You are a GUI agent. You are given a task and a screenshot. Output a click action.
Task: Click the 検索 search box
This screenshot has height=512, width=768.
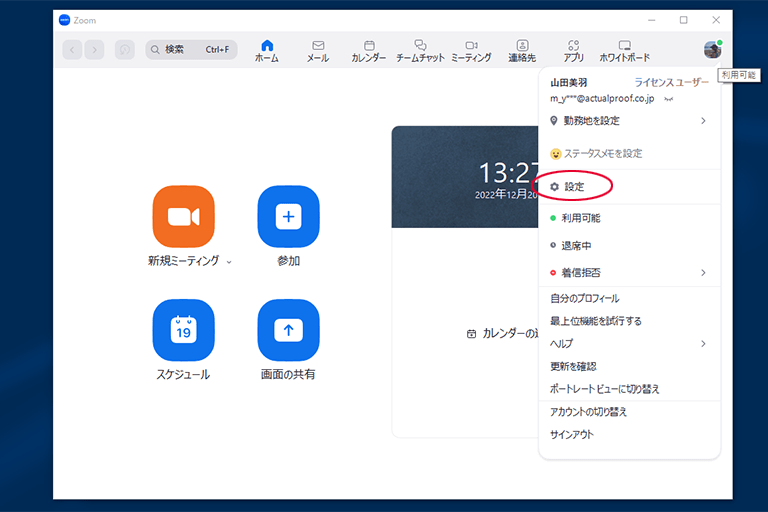(191, 49)
